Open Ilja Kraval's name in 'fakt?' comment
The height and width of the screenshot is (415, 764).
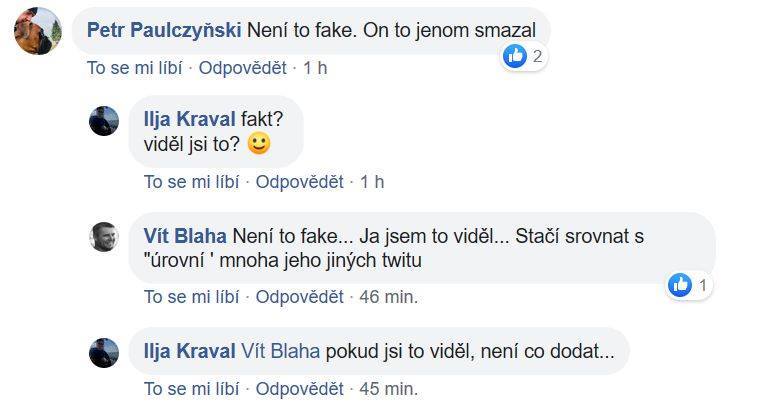190,118
